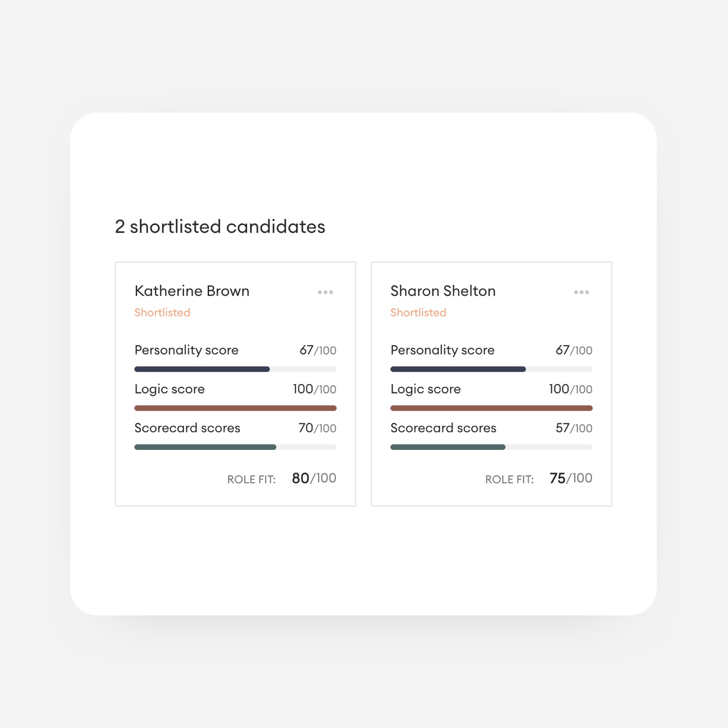Click Sharon Shelton's Role Fit 75/100 value
Image resolution: width=728 pixels, height=728 pixels.
[x=570, y=478]
